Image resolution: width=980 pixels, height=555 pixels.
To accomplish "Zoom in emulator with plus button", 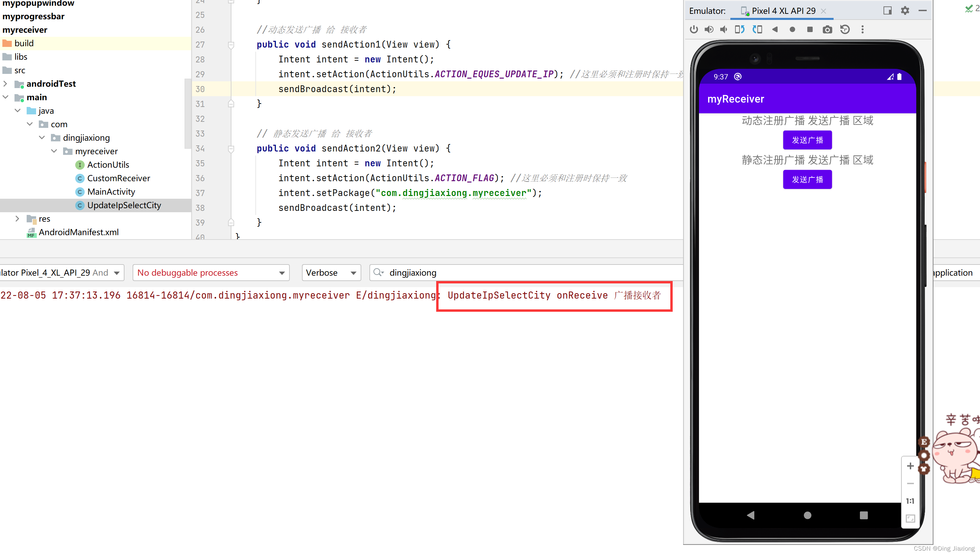I will pyautogui.click(x=910, y=466).
